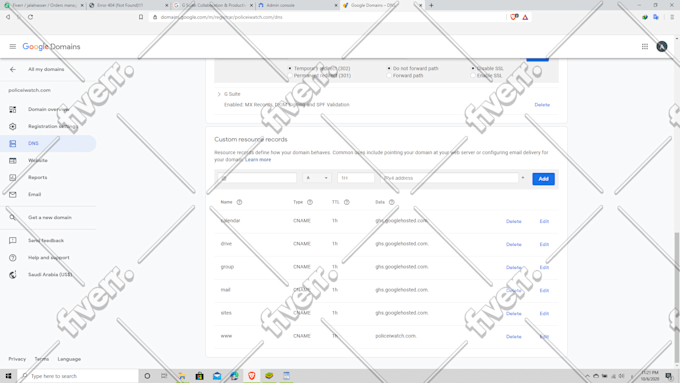This screenshot has width=680, height=383.
Task: Open Domain overview section
Action: pyautogui.click(x=48, y=109)
